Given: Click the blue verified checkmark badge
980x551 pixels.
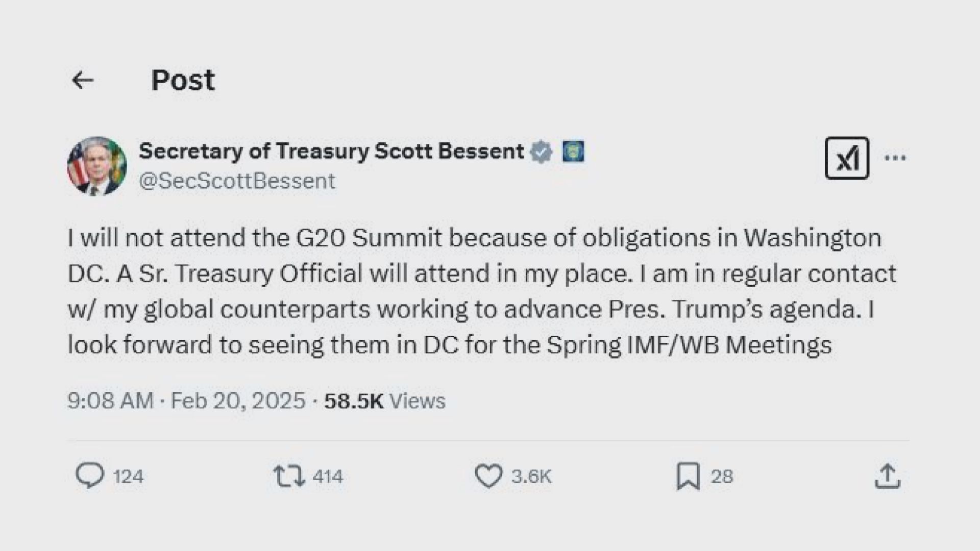Looking at the screenshot, I should pos(542,152).
